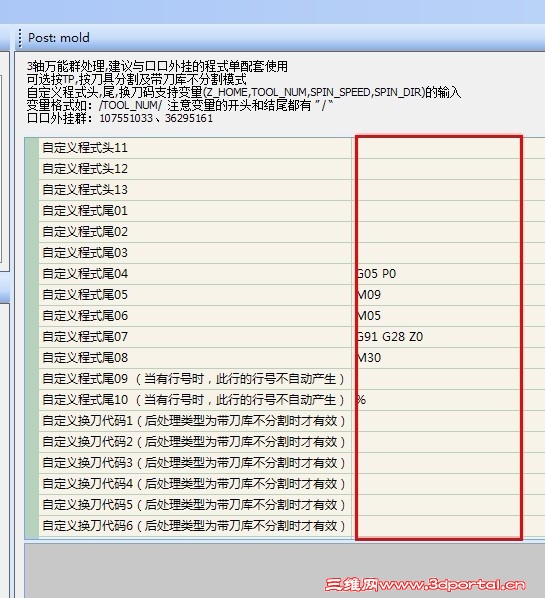545x598 pixels.
Task: Edit the M30 value field
Action: coord(449,358)
